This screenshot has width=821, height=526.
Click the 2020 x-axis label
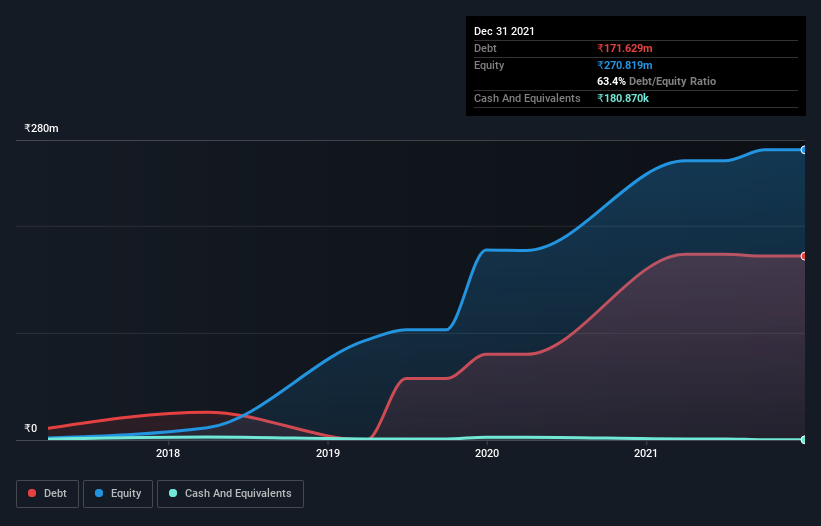[487, 453]
